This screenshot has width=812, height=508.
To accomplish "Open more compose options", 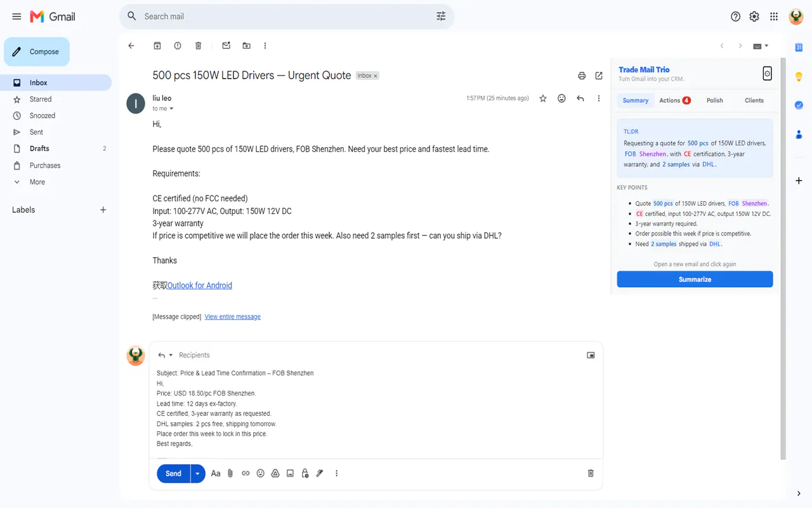I will tap(336, 474).
